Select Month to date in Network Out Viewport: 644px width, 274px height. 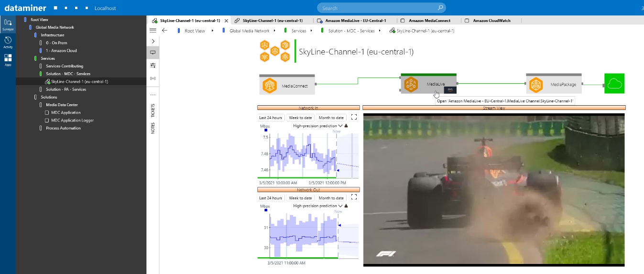tap(331, 198)
